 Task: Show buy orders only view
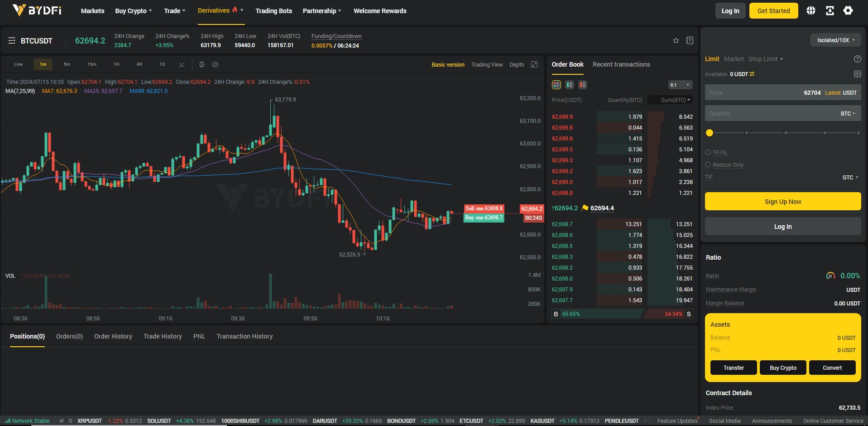(x=570, y=85)
